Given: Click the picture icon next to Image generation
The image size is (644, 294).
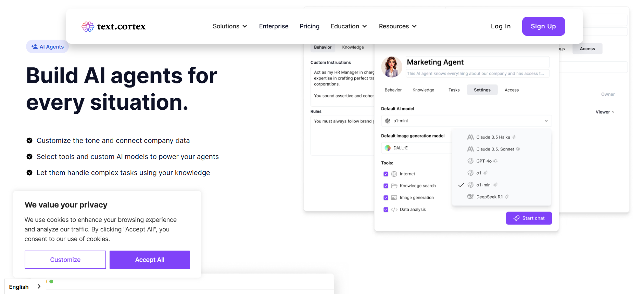Looking at the screenshot, I should [394, 198].
